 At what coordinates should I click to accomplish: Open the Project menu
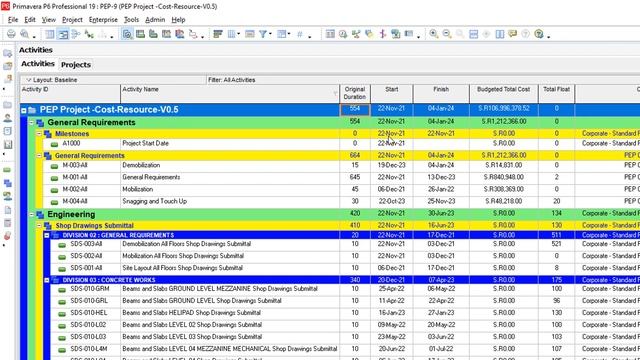coord(72,20)
